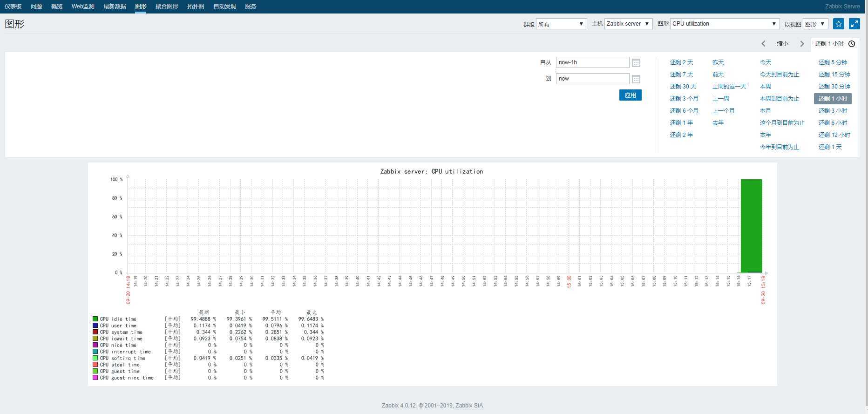Click the 应用 apply button
This screenshot has height=414, width=868.
631,95
